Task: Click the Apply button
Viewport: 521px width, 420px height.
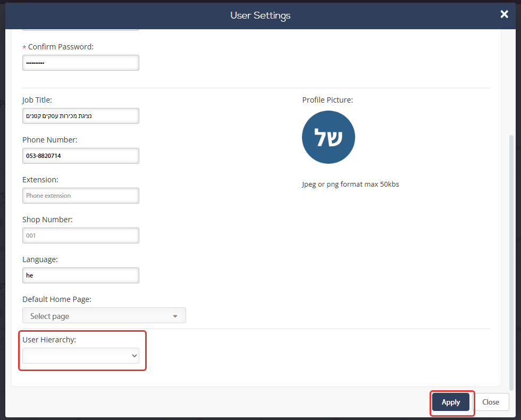Action: coord(451,402)
